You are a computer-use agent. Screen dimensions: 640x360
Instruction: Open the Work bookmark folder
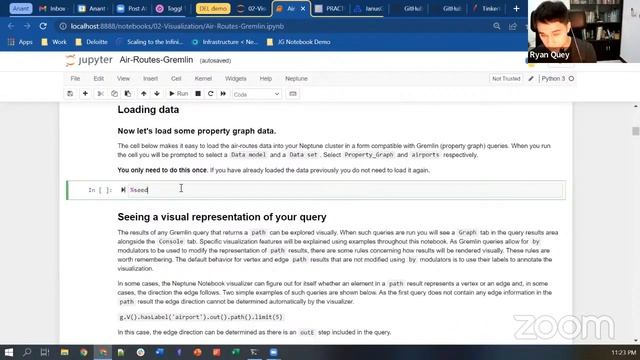coord(54,42)
